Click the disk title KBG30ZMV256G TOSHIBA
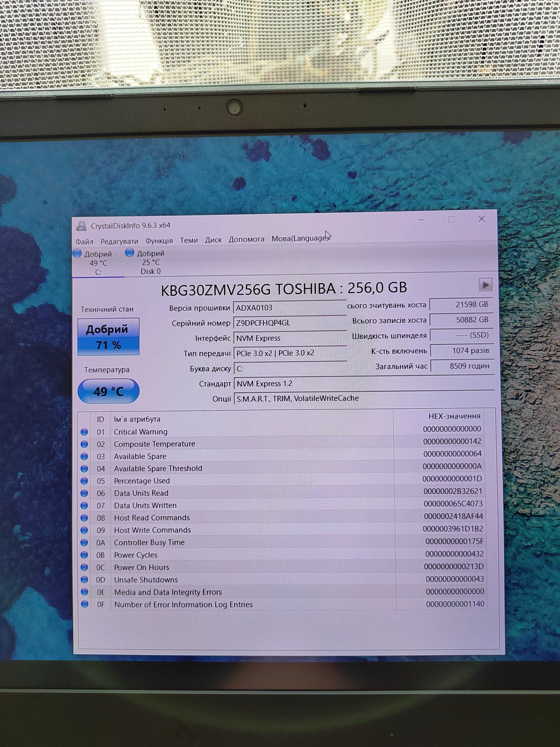The image size is (560, 747). tap(248, 290)
